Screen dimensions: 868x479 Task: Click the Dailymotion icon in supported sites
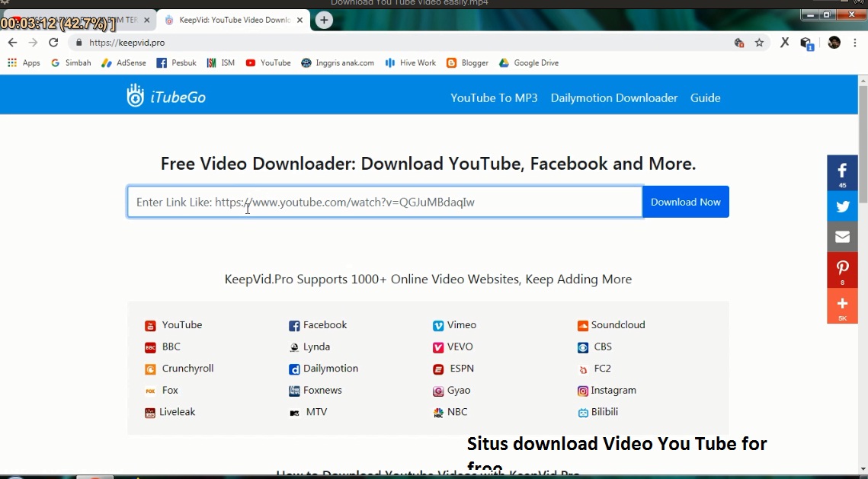294,369
